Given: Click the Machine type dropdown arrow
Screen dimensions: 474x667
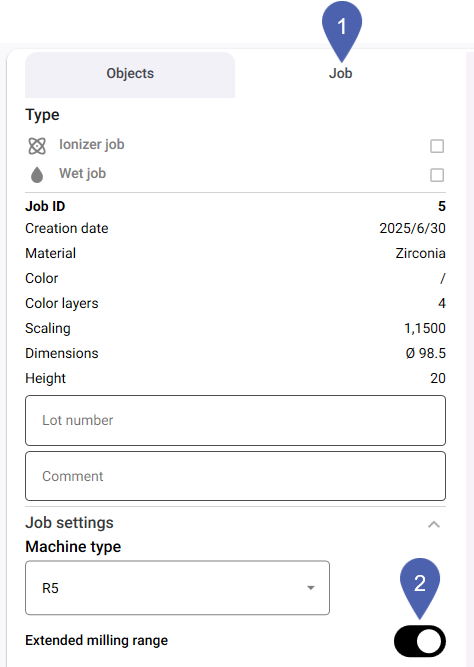Looking at the screenshot, I should click(311, 588).
